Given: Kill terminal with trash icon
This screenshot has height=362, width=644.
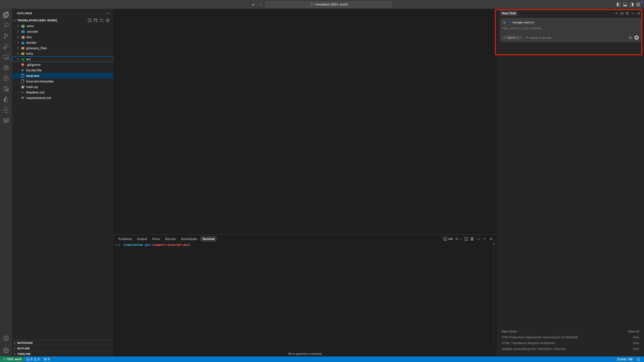Looking at the screenshot, I should coord(472,239).
